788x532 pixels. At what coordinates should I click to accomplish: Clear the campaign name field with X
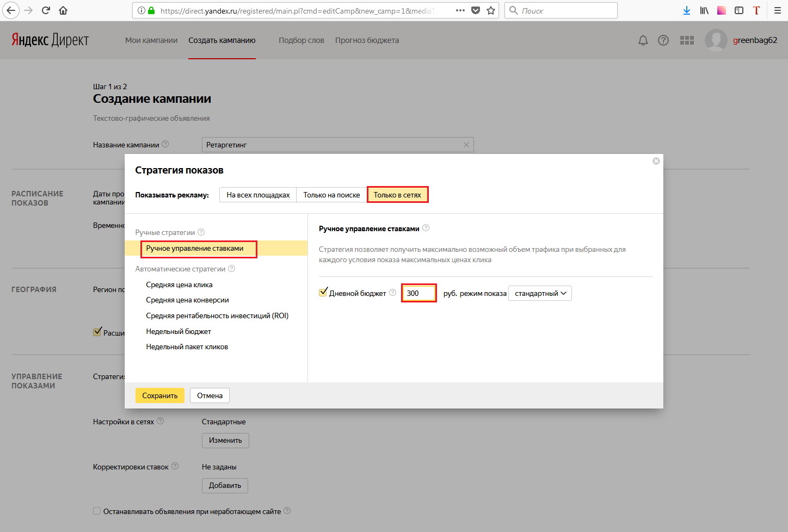pos(466,145)
